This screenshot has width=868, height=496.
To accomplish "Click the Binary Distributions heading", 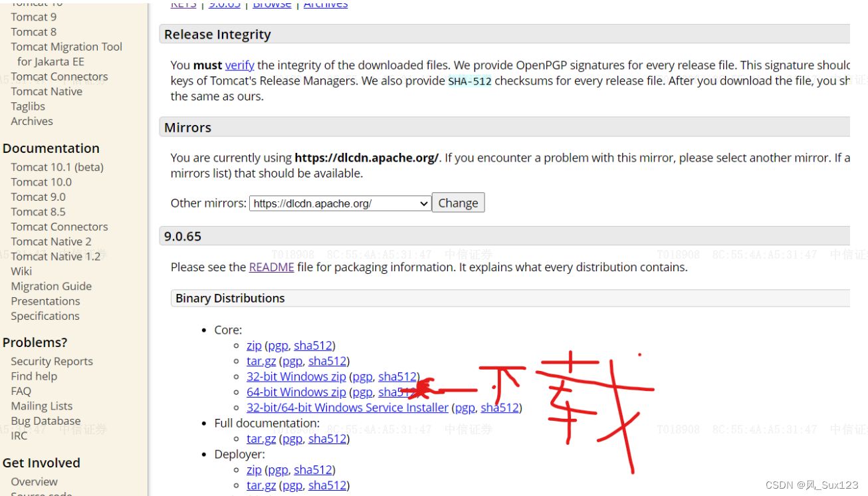I will pos(230,299).
